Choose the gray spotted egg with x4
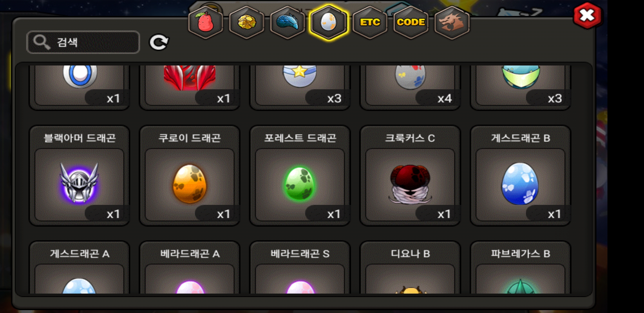The height and width of the screenshot is (313, 644). click(x=410, y=87)
